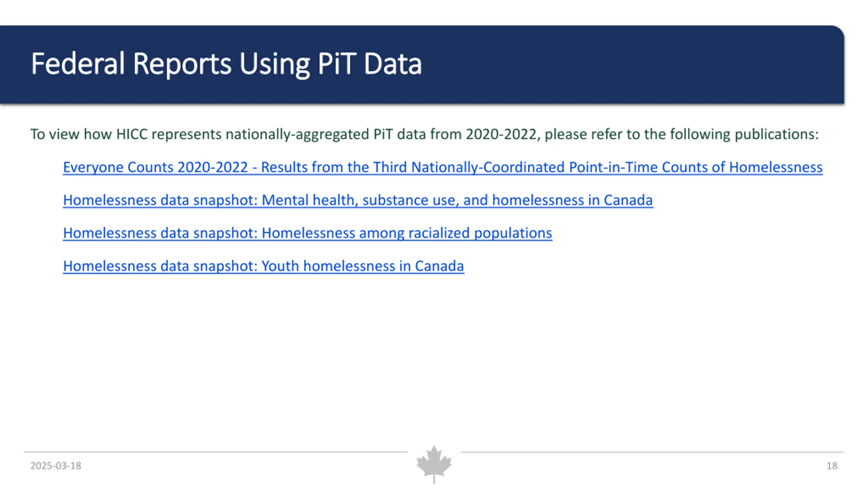Select the slide title Federal Reports Using PiT Data
Screen dimensions: 868x488
click(x=226, y=64)
